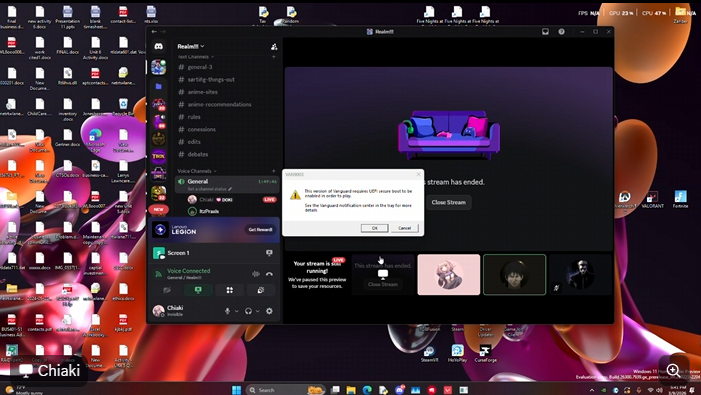
Task: Open the Windows Start button
Action: [236, 390]
